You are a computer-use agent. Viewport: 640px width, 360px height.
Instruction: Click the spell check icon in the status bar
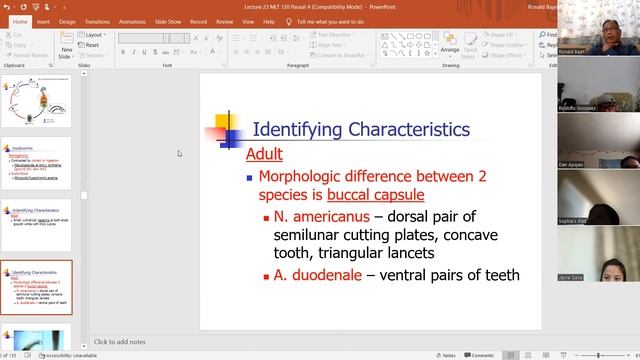click(x=27, y=356)
